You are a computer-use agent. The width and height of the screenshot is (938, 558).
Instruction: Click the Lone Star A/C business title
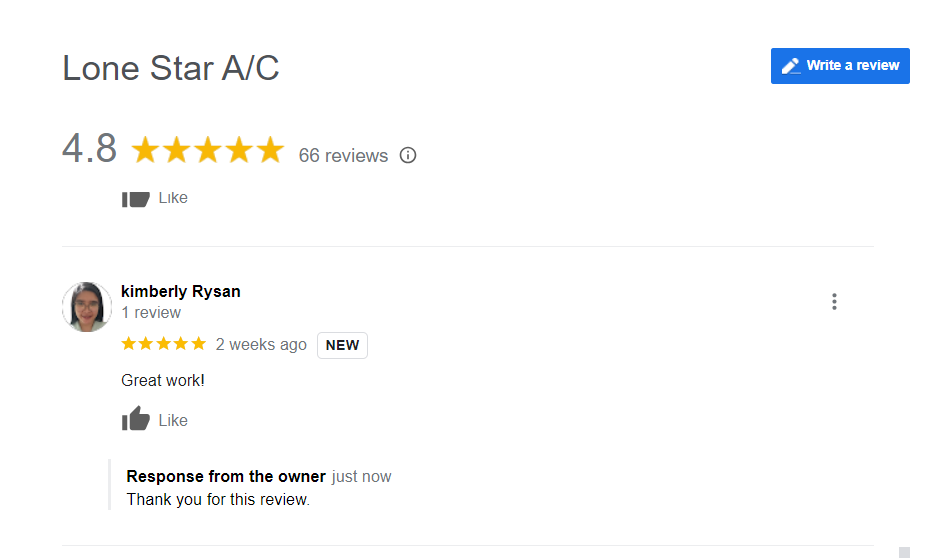click(x=170, y=68)
